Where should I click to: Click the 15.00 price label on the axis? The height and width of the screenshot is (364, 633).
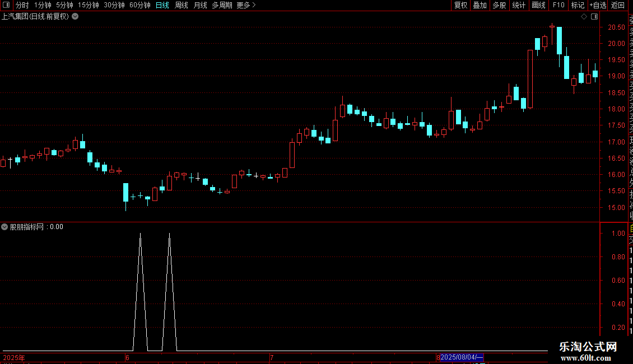click(616, 207)
